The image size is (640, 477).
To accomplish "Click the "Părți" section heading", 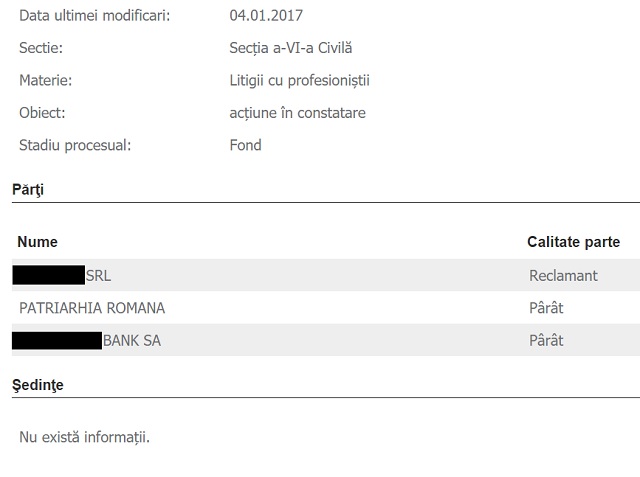I will click(x=28, y=188).
